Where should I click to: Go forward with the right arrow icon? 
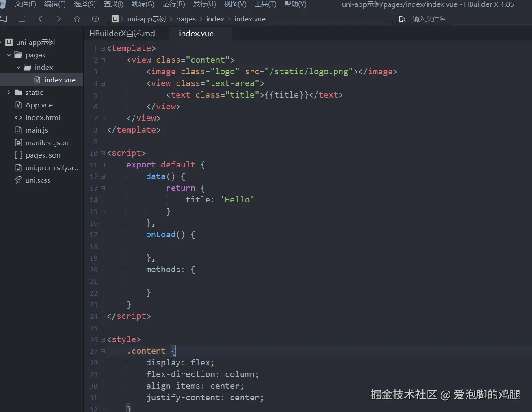[x=59, y=19]
